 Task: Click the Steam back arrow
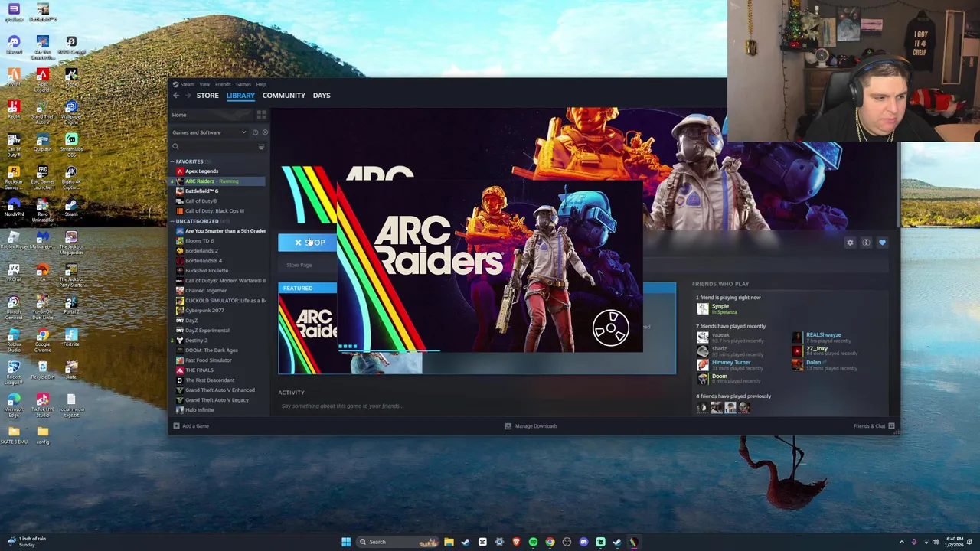coord(176,96)
